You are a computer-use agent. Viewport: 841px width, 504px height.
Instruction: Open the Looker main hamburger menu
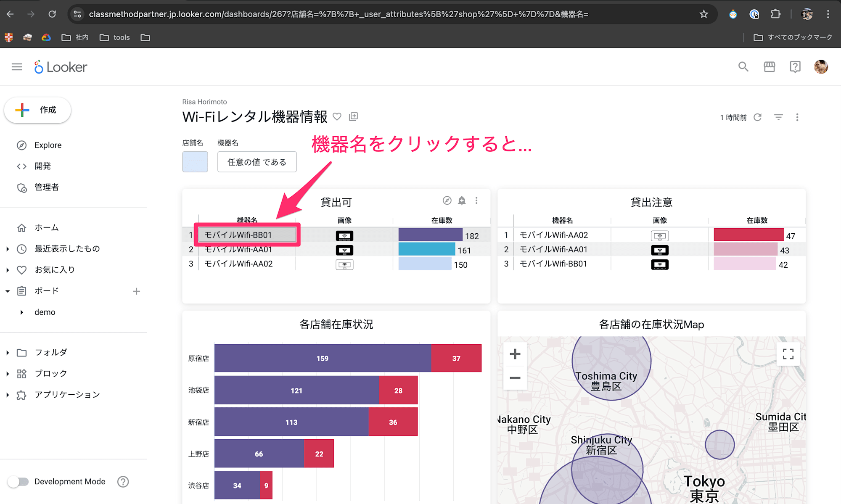[17, 67]
